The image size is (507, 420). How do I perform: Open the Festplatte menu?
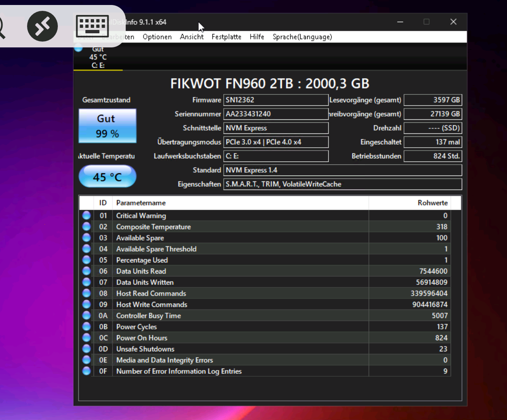click(x=226, y=37)
